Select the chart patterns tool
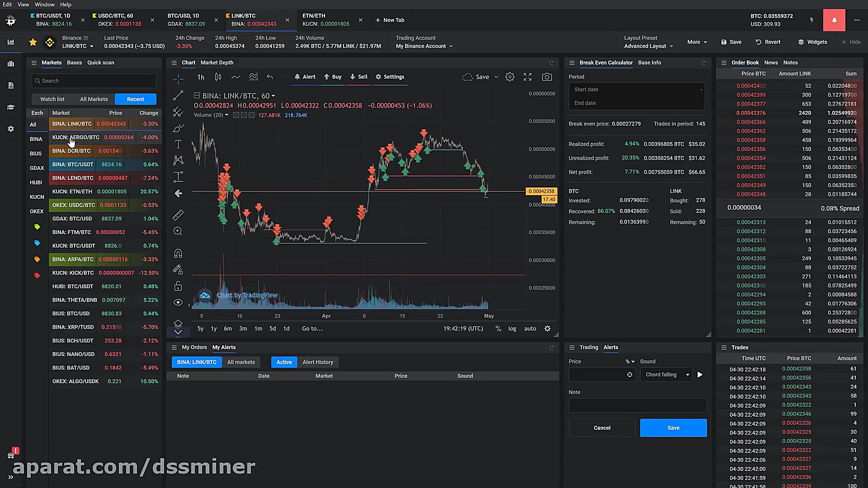The image size is (868, 488). point(178,160)
